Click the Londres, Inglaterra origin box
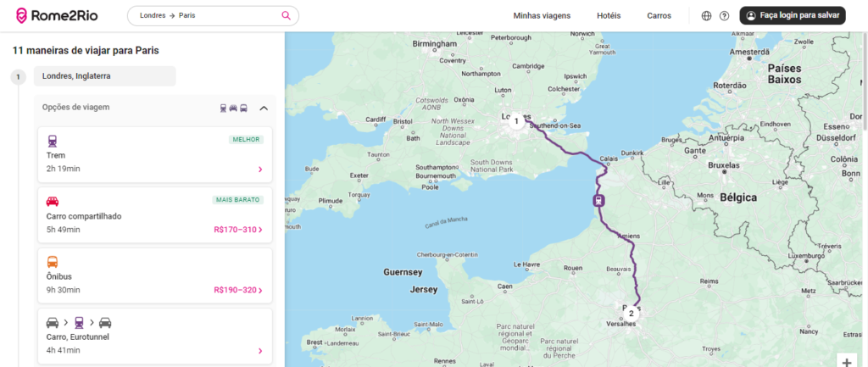Screen dimensions: 868x367 tap(104, 76)
